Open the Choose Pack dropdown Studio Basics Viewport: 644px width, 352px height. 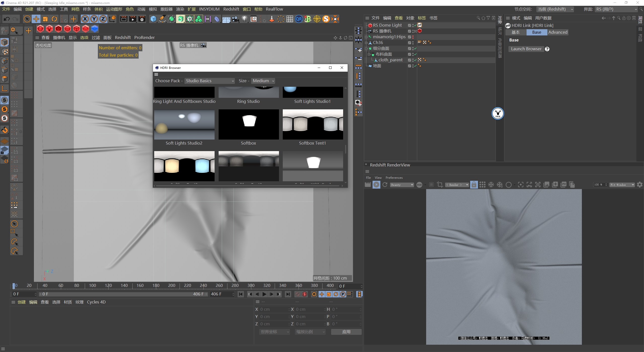click(210, 81)
